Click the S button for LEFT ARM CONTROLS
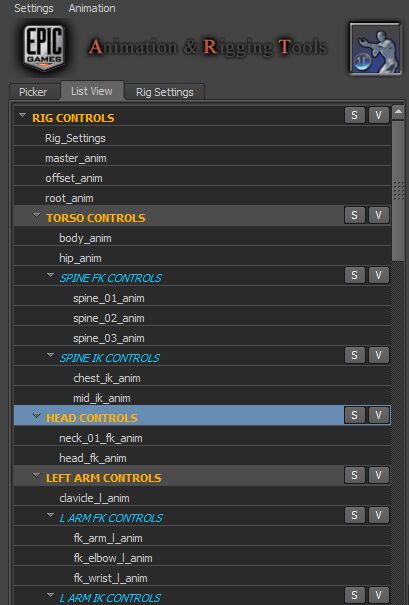409x605 pixels. coord(355,475)
